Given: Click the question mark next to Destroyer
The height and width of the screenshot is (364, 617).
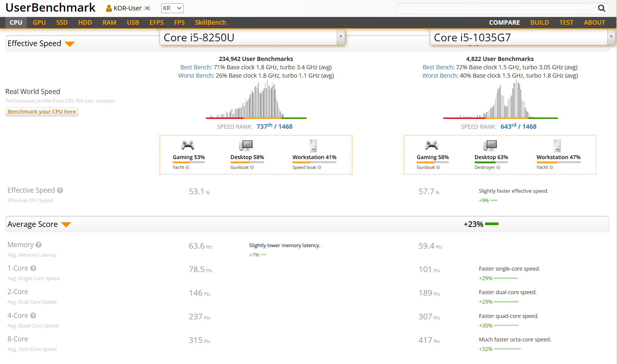Looking at the screenshot, I should tap(498, 167).
